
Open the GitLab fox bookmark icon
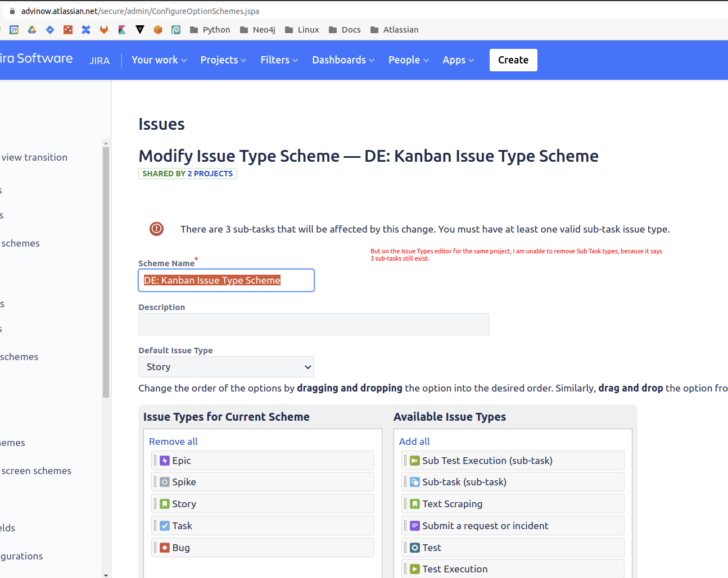(104, 30)
